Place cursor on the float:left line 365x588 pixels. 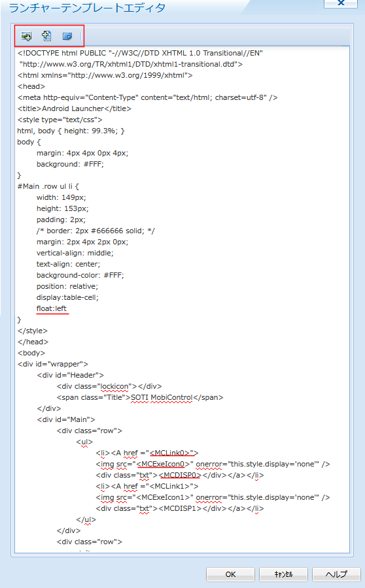(52, 308)
